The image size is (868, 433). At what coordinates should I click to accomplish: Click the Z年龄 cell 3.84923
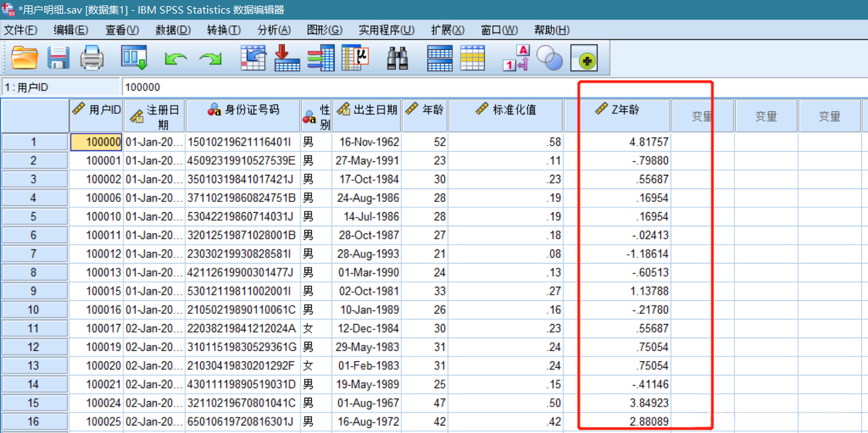[x=617, y=403]
